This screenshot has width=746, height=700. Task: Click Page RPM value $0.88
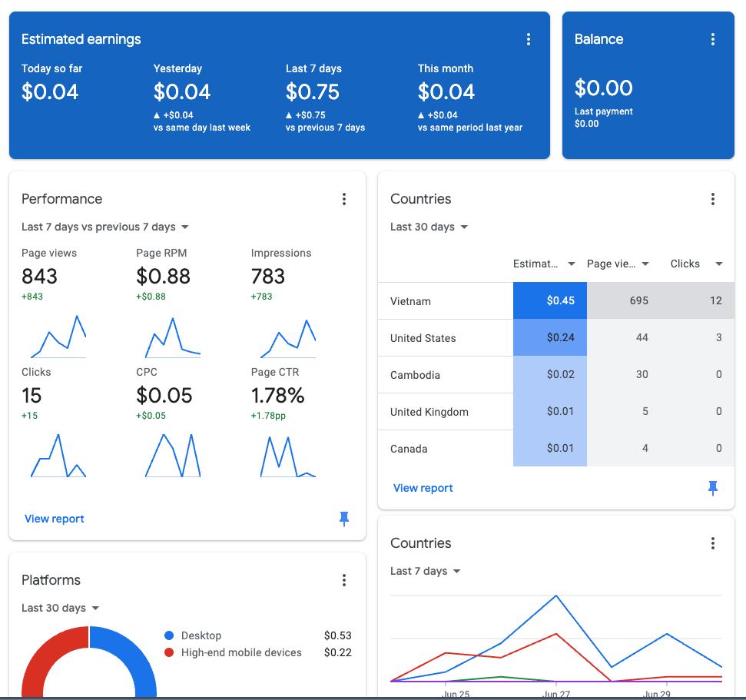click(163, 276)
